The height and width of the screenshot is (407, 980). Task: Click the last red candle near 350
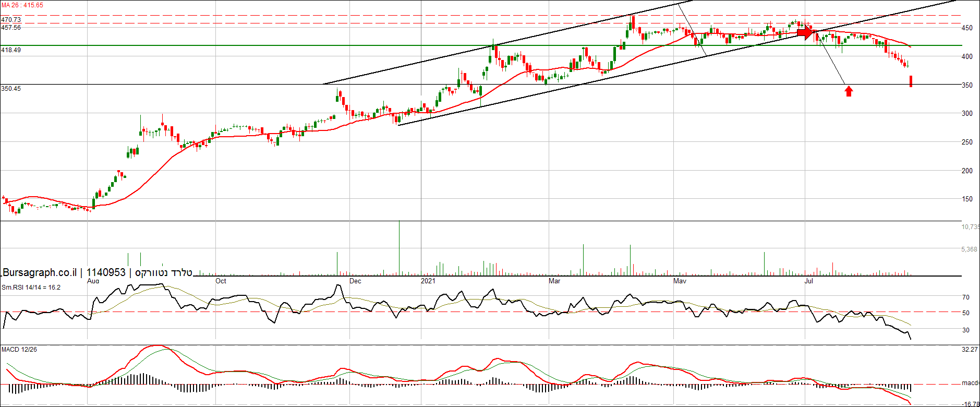click(x=911, y=81)
